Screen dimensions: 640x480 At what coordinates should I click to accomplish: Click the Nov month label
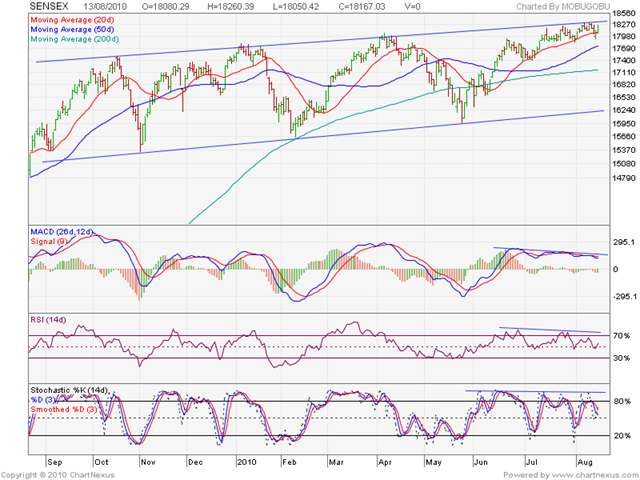click(148, 462)
